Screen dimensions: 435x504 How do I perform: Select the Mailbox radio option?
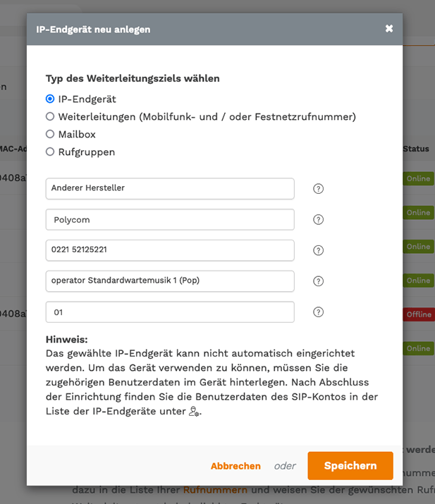[x=50, y=134]
